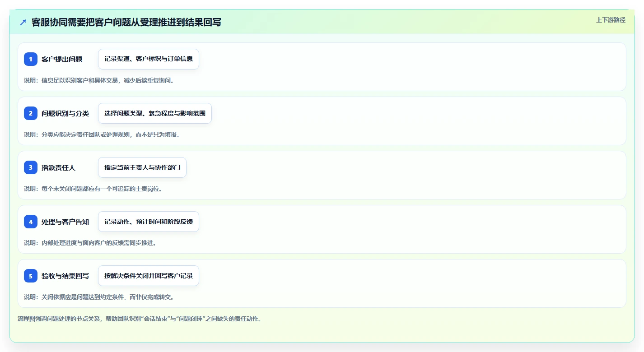
Task: Select the '记录动作、预计时间和阶段反馈' box
Action: coord(149,222)
